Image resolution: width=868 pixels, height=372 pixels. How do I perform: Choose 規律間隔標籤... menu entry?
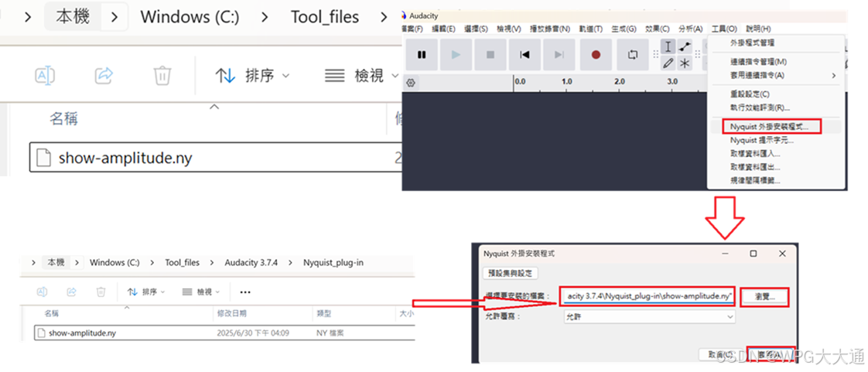pyautogui.click(x=776, y=180)
